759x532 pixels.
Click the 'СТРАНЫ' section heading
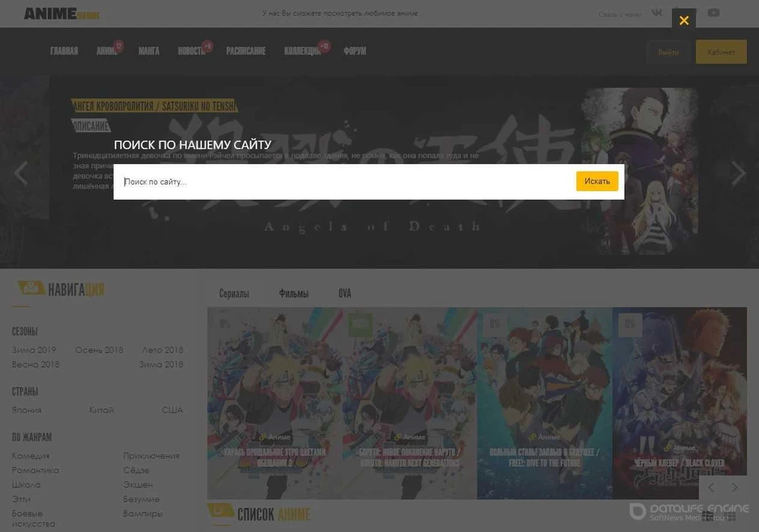[x=25, y=392]
